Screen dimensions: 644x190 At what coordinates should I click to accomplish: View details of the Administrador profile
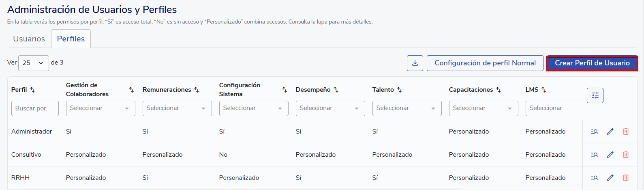tap(595, 132)
